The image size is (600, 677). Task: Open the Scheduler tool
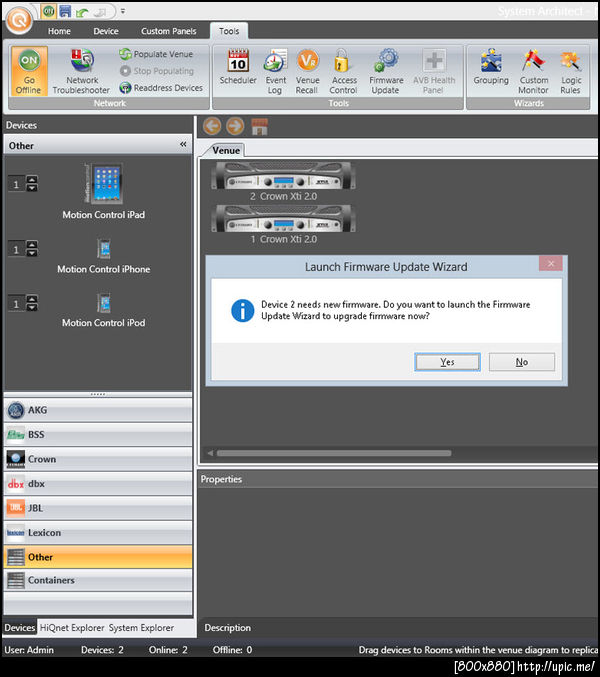pyautogui.click(x=238, y=68)
